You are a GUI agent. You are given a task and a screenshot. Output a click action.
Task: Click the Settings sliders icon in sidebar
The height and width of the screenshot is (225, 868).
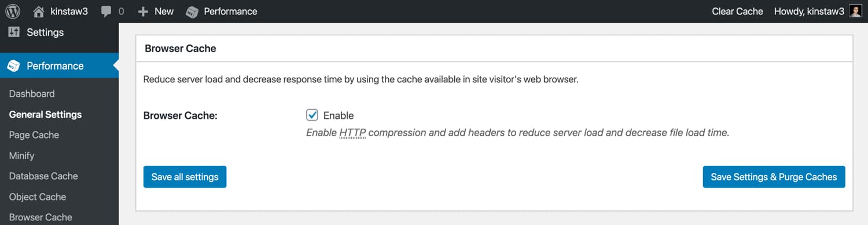[x=14, y=32]
